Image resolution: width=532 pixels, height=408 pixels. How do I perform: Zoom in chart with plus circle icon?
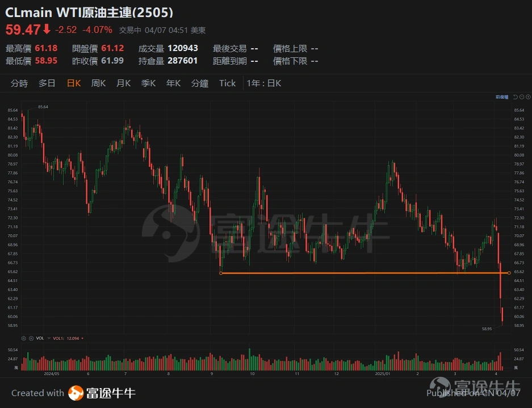tap(528, 97)
